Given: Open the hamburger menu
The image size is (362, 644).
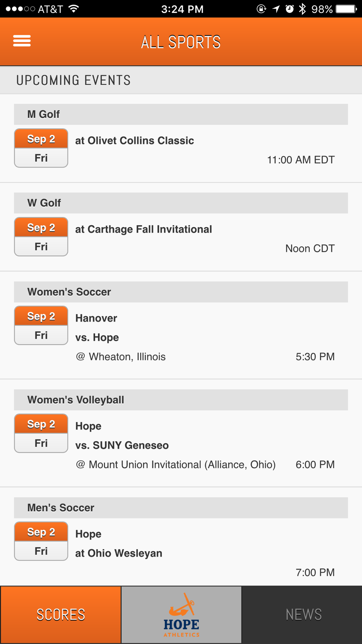Looking at the screenshot, I should tap(22, 41).
